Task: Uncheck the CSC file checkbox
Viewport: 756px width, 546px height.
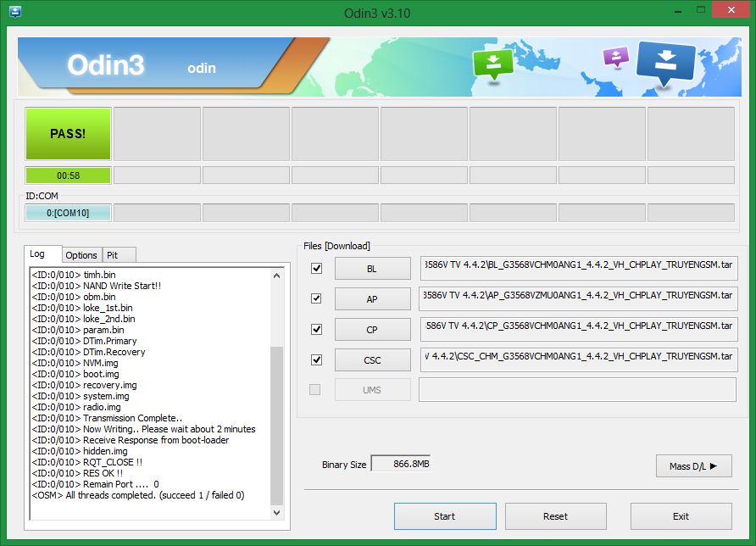Action: click(x=316, y=359)
